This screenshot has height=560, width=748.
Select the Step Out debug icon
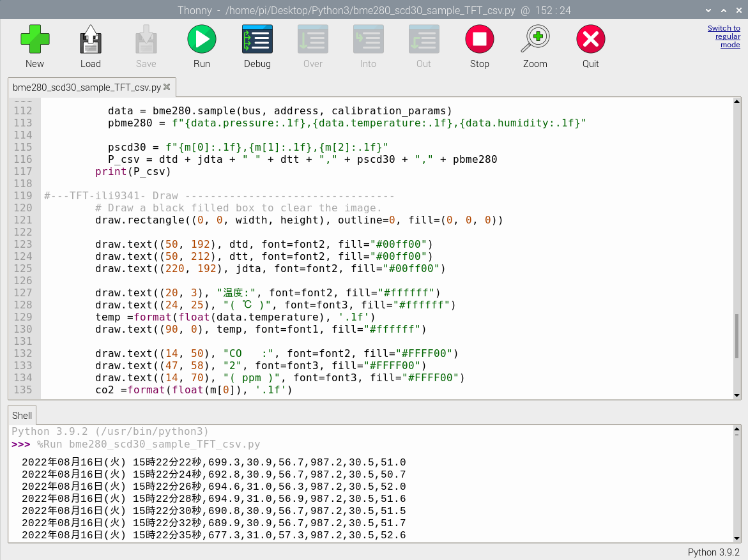tap(424, 39)
